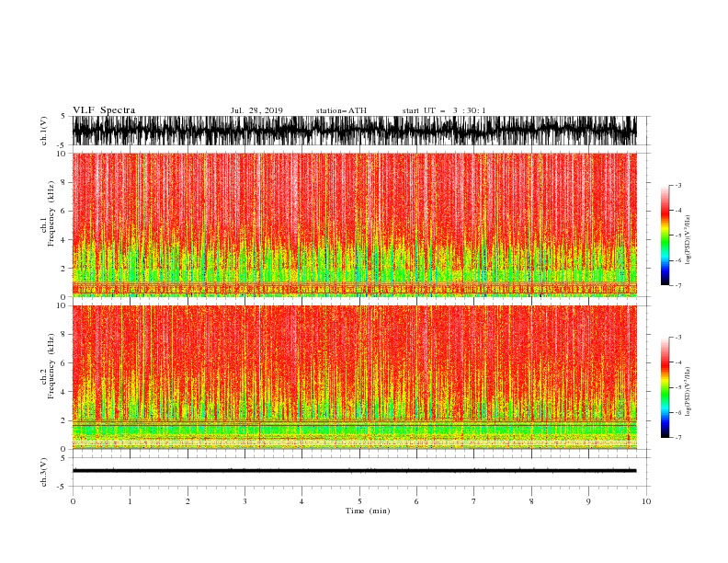The image size is (728, 563).
Task: Click the '-3' value on ch.1 color bar
Action: click(x=677, y=185)
